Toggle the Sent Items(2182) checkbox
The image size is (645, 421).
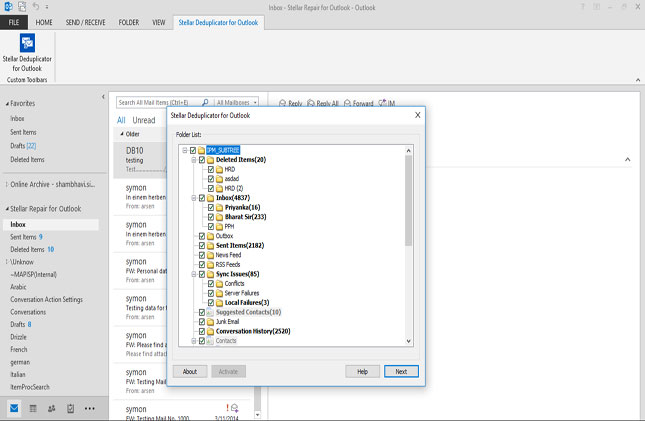[x=202, y=245]
